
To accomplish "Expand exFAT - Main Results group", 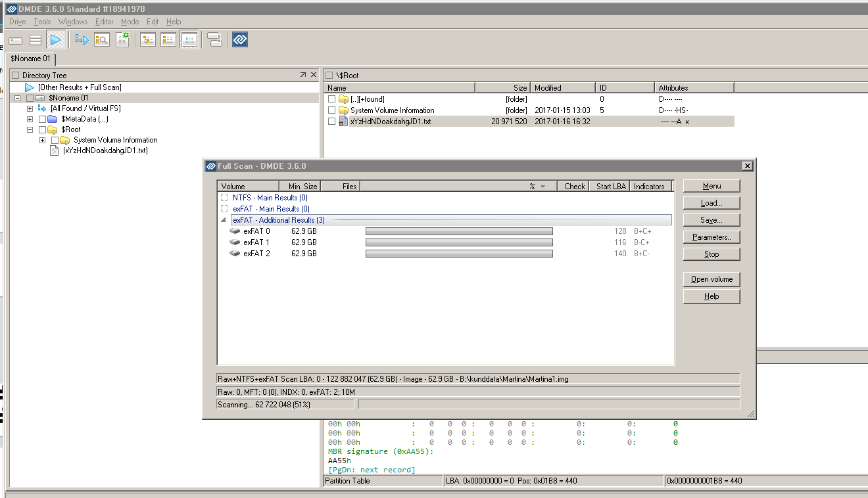I will click(x=224, y=209).
